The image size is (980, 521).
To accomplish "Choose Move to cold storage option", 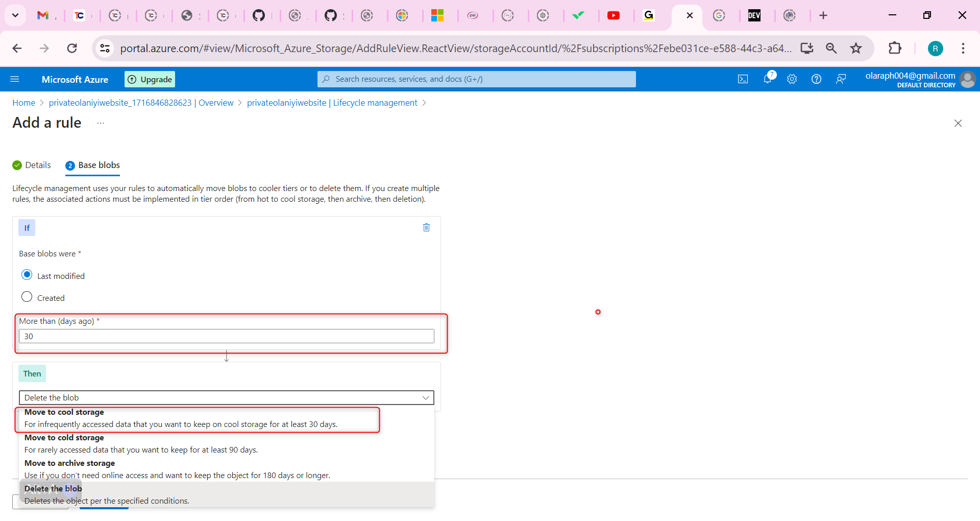I will point(227,444).
